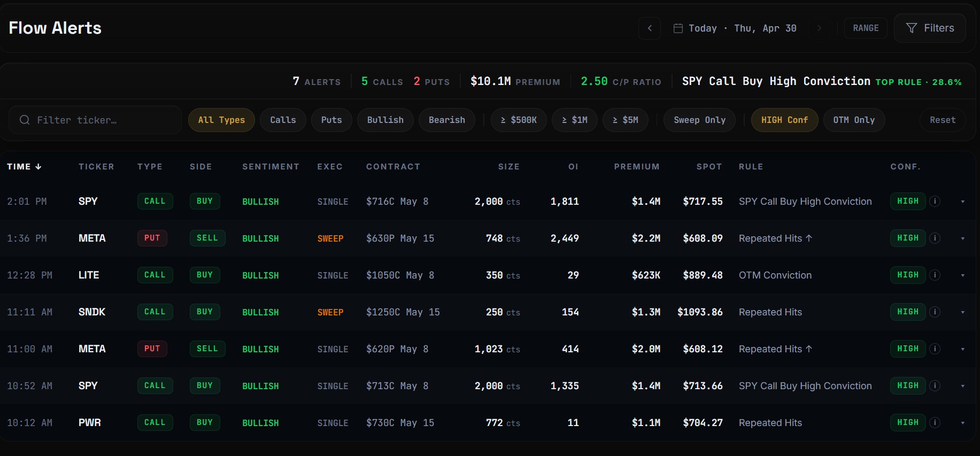Screen dimensions: 980x456
Task: Disable the HIGH Conf filter chip
Action: (x=784, y=120)
